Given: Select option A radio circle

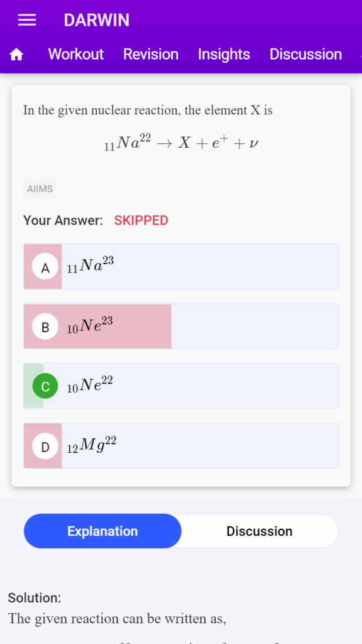Looking at the screenshot, I should point(45,267).
